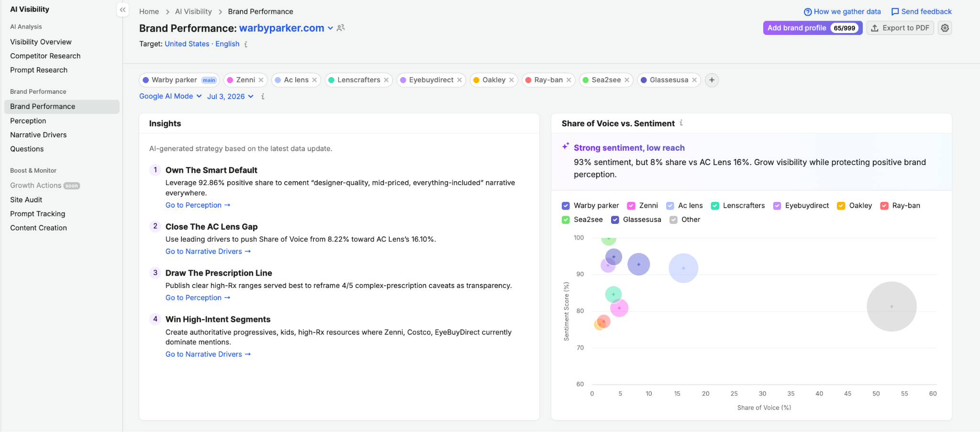Click info icon beside Target language
980x432 pixels.
(x=246, y=44)
